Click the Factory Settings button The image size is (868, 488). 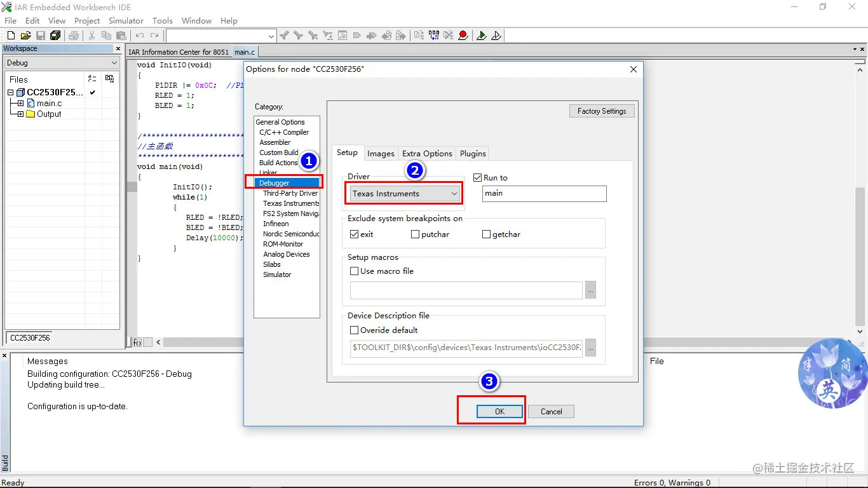click(x=602, y=111)
